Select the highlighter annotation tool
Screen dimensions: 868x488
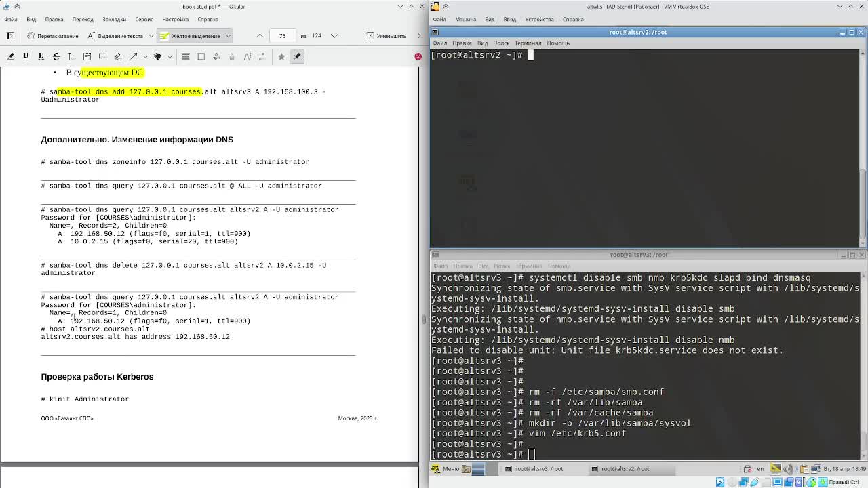(x=10, y=56)
